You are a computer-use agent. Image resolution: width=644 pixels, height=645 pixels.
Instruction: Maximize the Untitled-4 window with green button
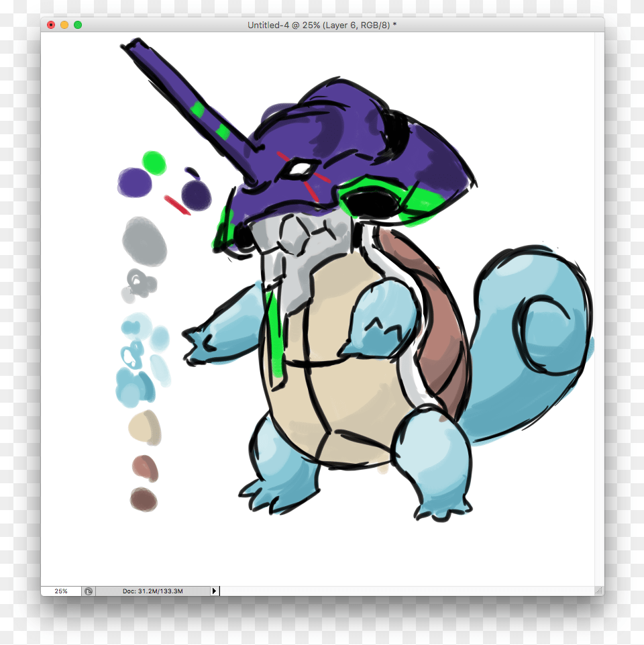(78, 25)
